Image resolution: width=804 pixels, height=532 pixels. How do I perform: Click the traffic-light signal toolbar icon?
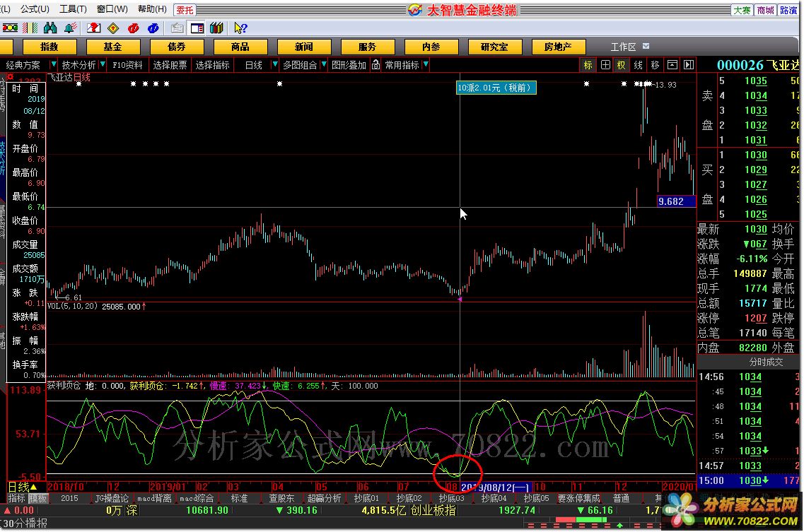(10, 28)
